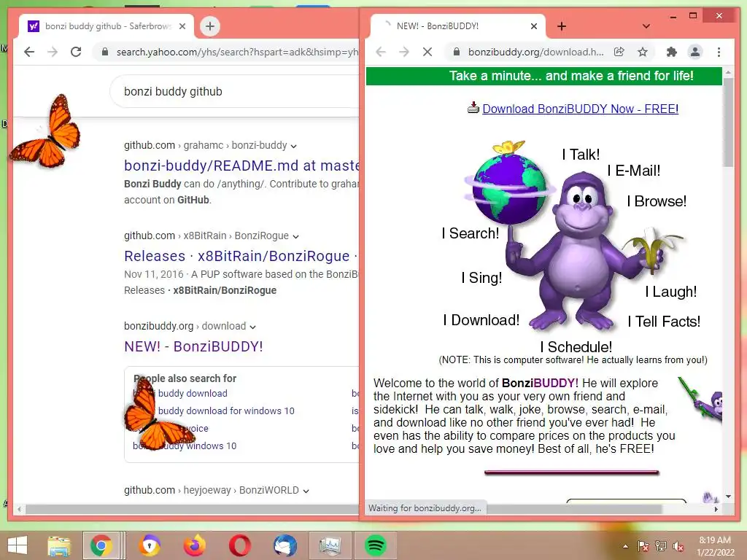Click the padlock icon beside bonzibuddy.org
The height and width of the screenshot is (560, 747).
pos(457,52)
